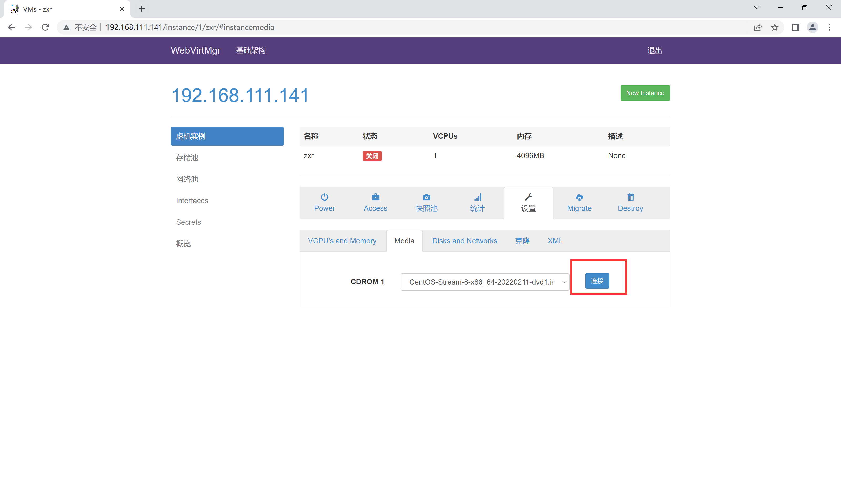The height and width of the screenshot is (504, 841).
Task: Bookmark page with star icon
Action: tap(775, 27)
